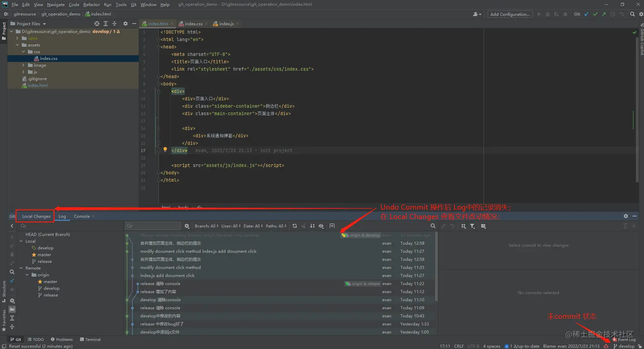
Task: Open the Git log settings gear
Action: tap(187, 226)
